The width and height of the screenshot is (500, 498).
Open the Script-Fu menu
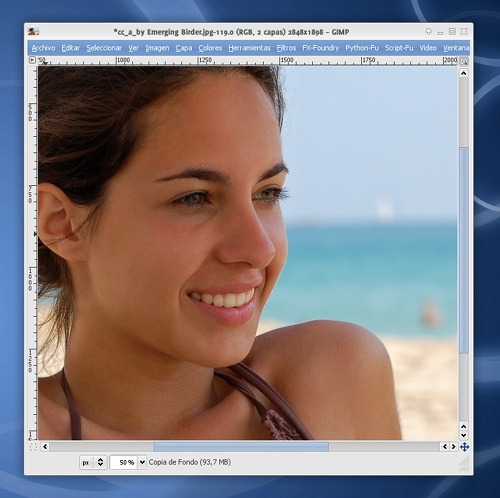tap(399, 48)
